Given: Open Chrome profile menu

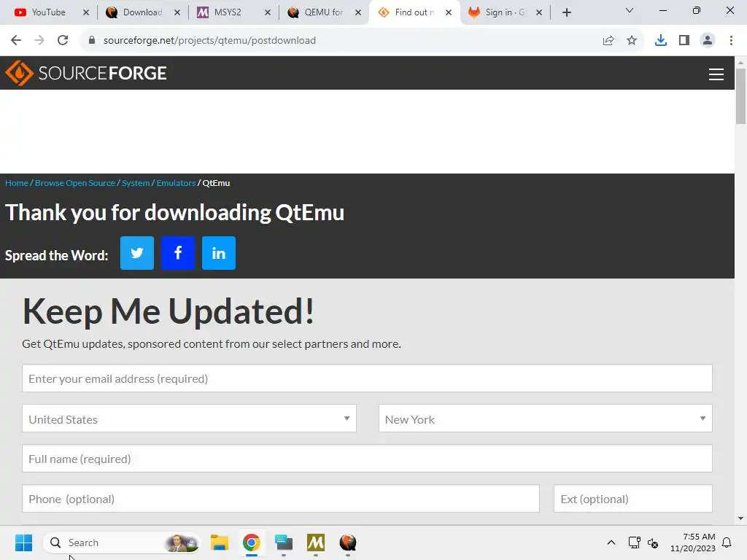Looking at the screenshot, I should [708, 41].
